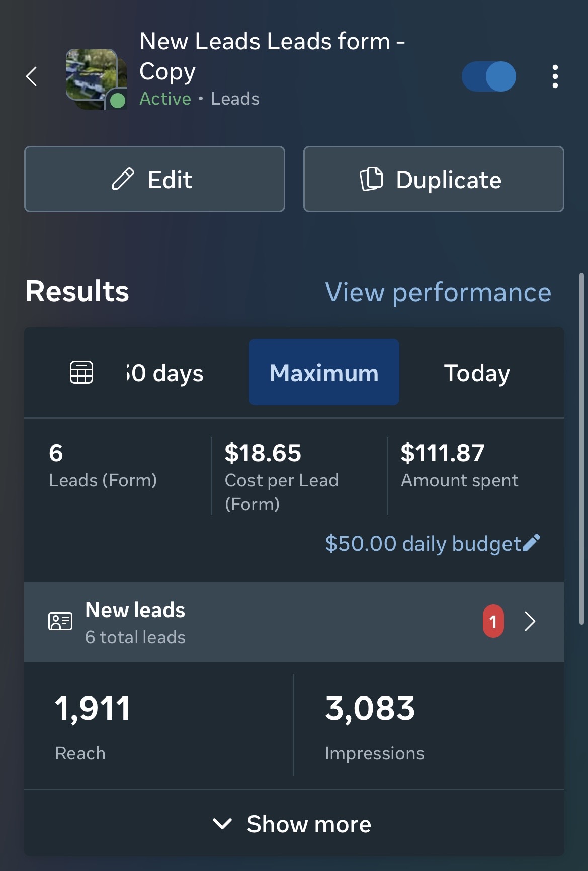Screen dimensions: 588x871
Task: Switch to the Today tab
Action: [x=477, y=373]
